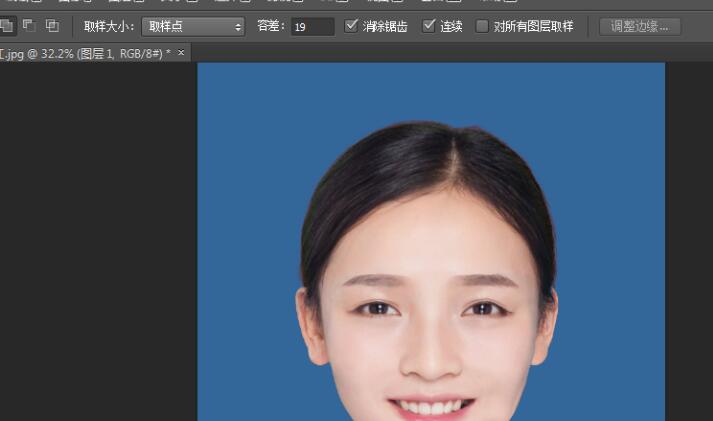
Task: Click the 调整边缘... button
Action: click(x=639, y=26)
